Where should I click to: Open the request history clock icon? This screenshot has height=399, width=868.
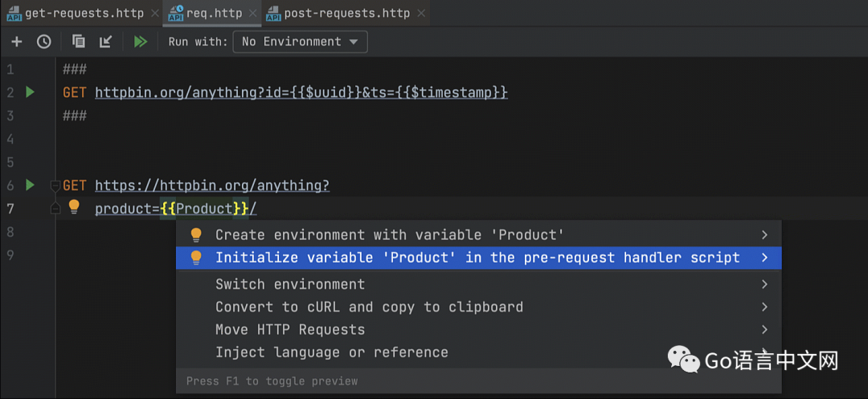[43, 42]
